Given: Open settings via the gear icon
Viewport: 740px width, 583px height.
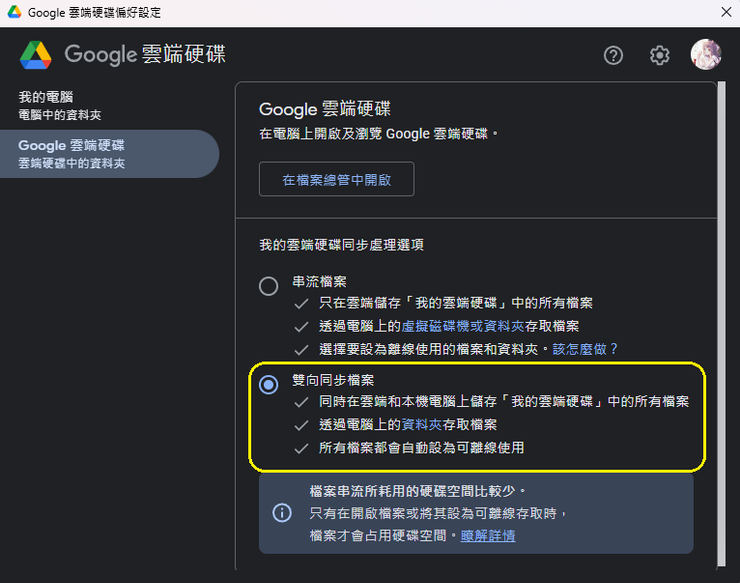Looking at the screenshot, I should click(x=659, y=55).
